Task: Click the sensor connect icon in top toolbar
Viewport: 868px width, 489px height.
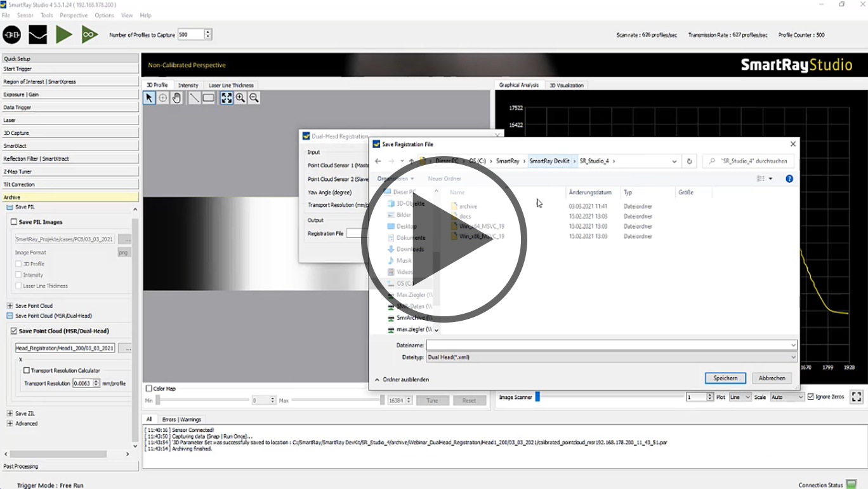Action: coord(12,34)
